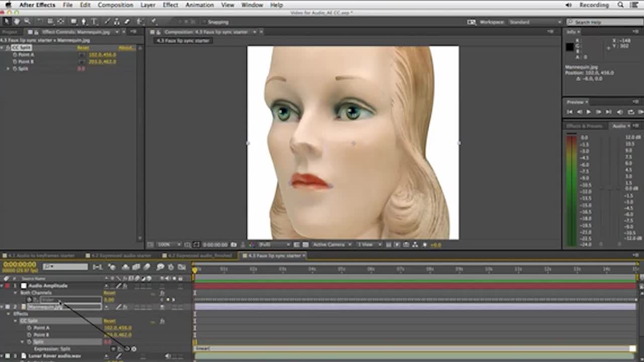Screen dimensions: 644x362
Task: Toggle the expression graph icon
Action: 120,348
